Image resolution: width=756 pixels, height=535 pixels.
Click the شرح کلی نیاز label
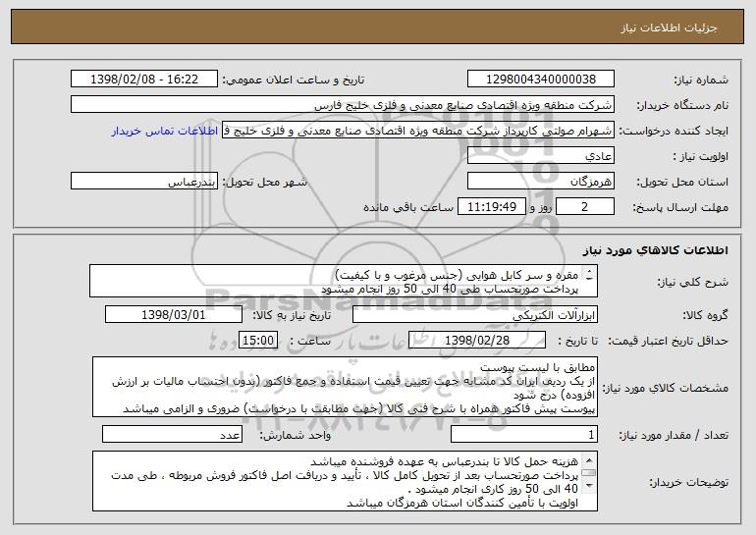click(692, 282)
